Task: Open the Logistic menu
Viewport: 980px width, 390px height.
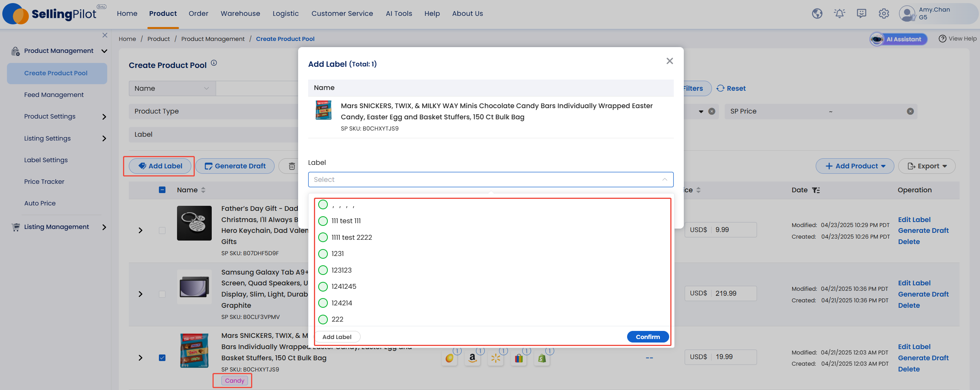Action: click(285, 14)
